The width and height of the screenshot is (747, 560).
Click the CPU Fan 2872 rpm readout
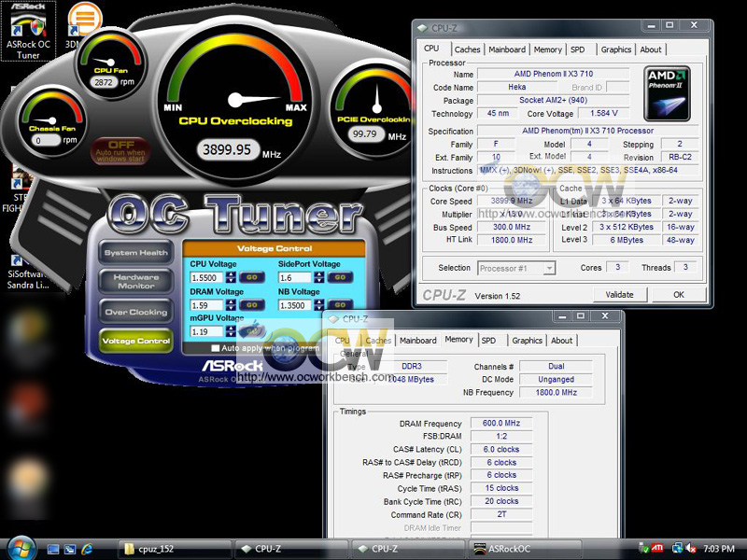105,82
